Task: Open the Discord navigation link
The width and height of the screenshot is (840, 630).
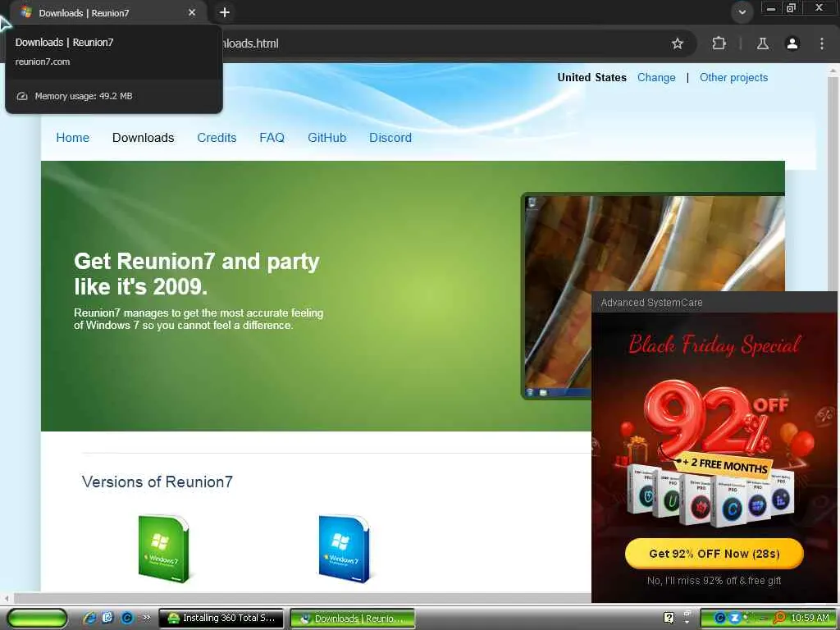Action: [390, 138]
